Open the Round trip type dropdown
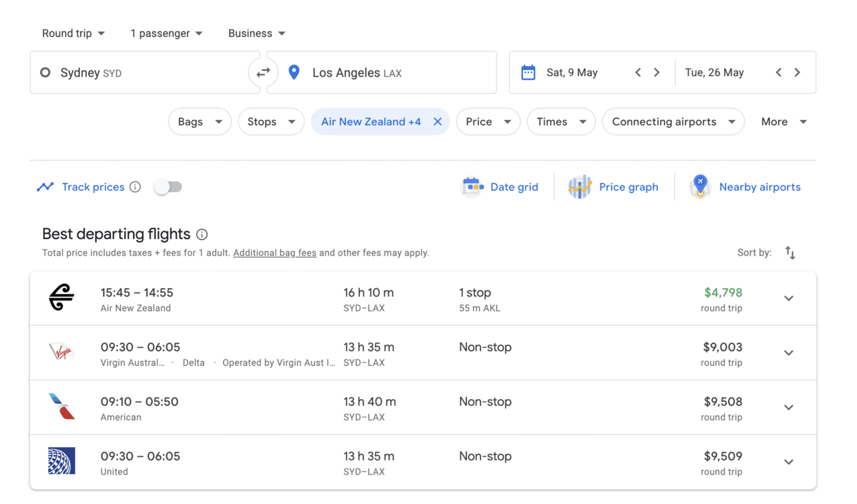This screenshot has width=857, height=504. 73,33
